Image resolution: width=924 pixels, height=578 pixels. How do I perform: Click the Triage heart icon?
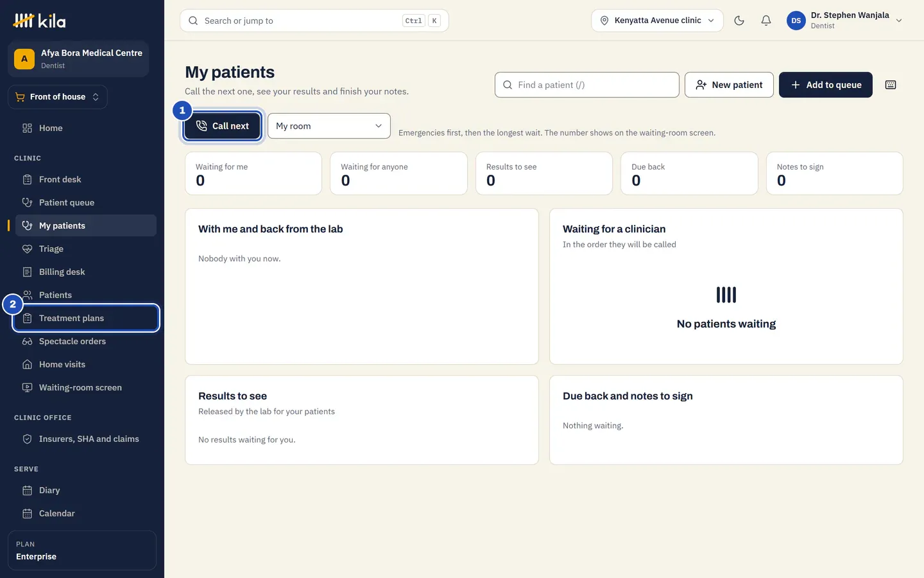27,249
